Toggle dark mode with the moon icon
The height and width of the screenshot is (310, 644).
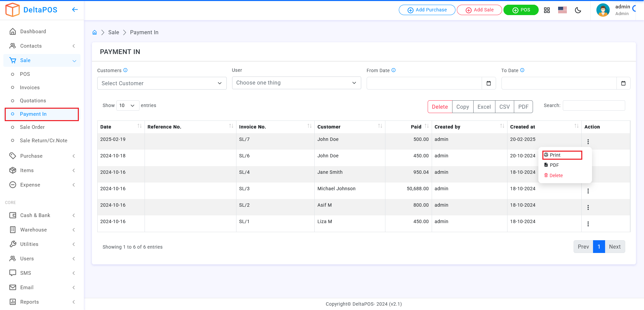(578, 10)
